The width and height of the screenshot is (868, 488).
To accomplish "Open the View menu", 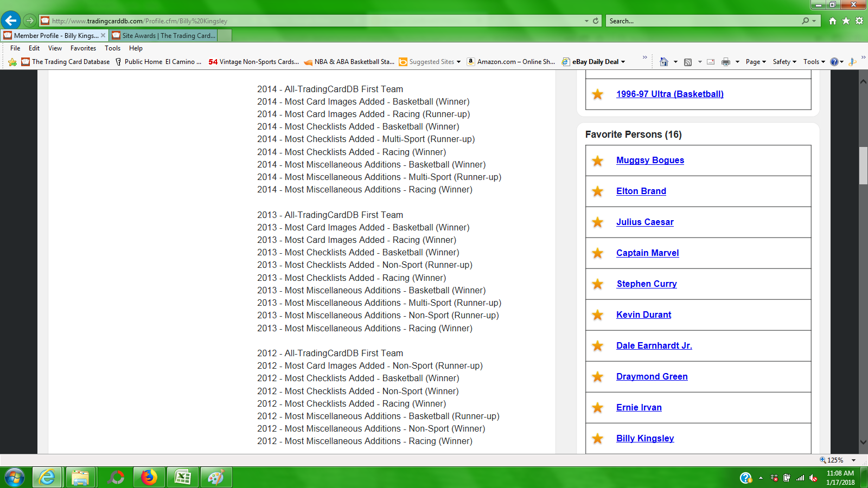I will pos(55,48).
